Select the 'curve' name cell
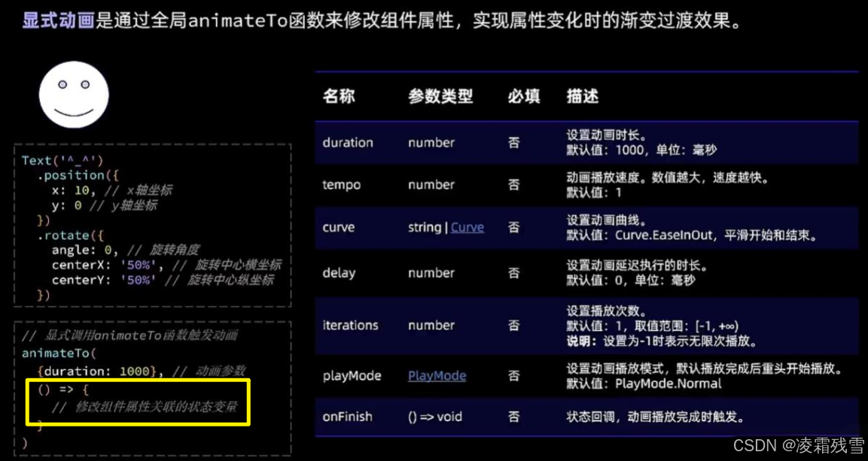This screenshot has height=461, width=868. click(x=338, y=228)
